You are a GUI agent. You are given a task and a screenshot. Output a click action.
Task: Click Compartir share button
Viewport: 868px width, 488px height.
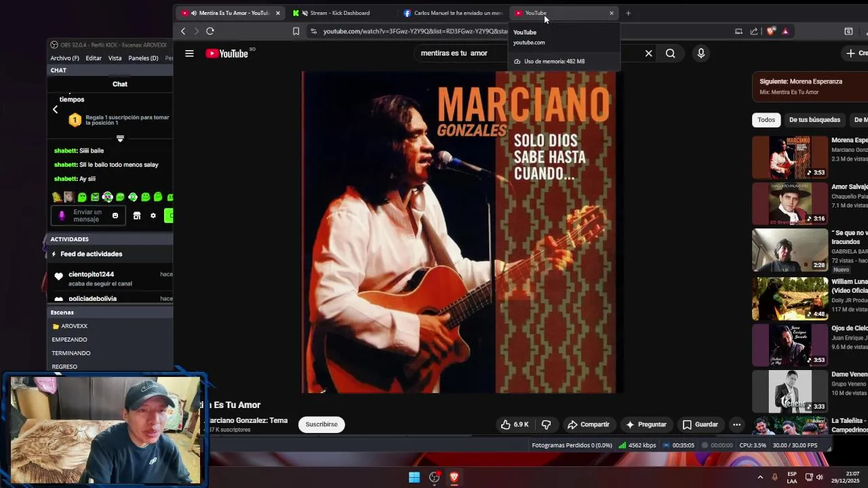click(588, 424)
